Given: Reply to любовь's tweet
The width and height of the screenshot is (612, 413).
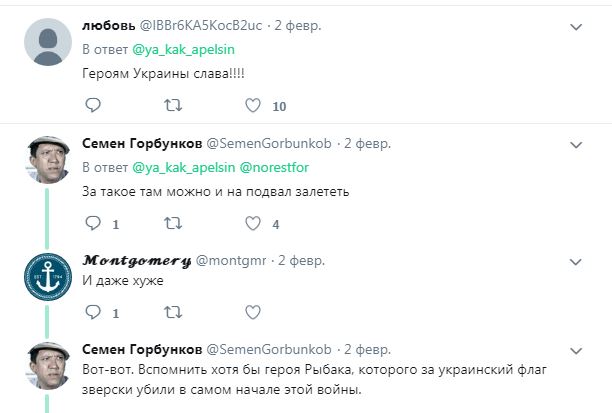Looking at the screenshot, I should coord(93,105).
